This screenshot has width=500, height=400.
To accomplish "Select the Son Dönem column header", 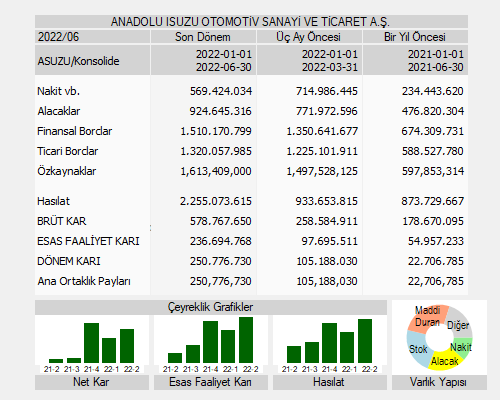I will [203, 37].
